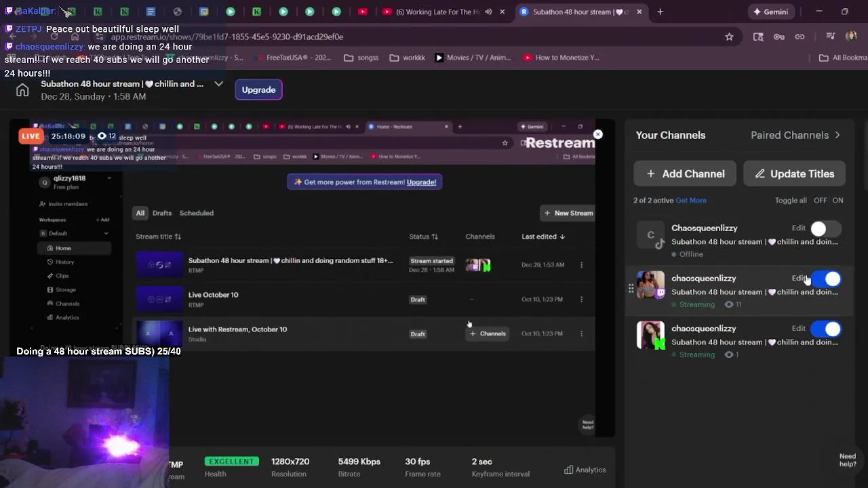
Task: Toggle the offline TikTok Chaosqueenlizzy channel on
Action: tap(825, 229)
